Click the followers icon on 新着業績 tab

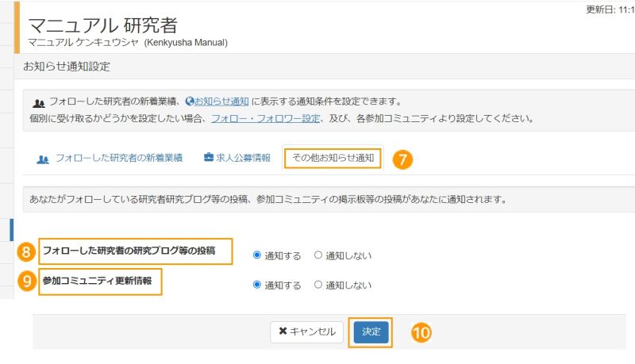point(43,159)
